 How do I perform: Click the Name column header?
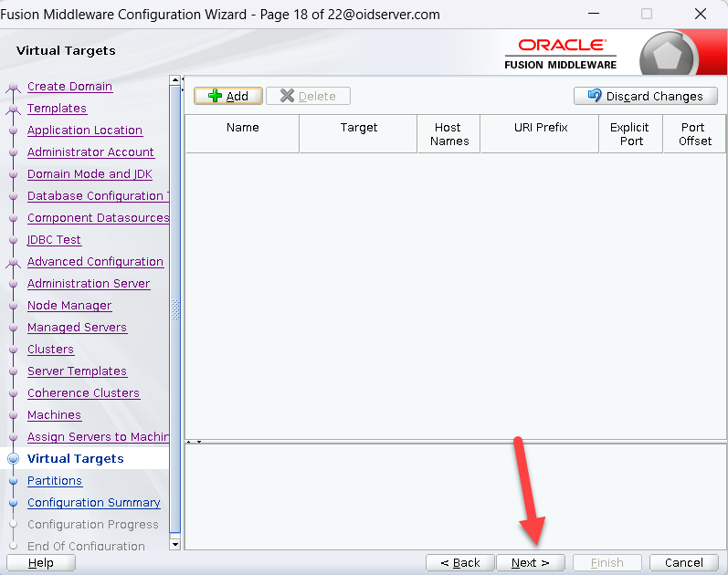(242, 128)
